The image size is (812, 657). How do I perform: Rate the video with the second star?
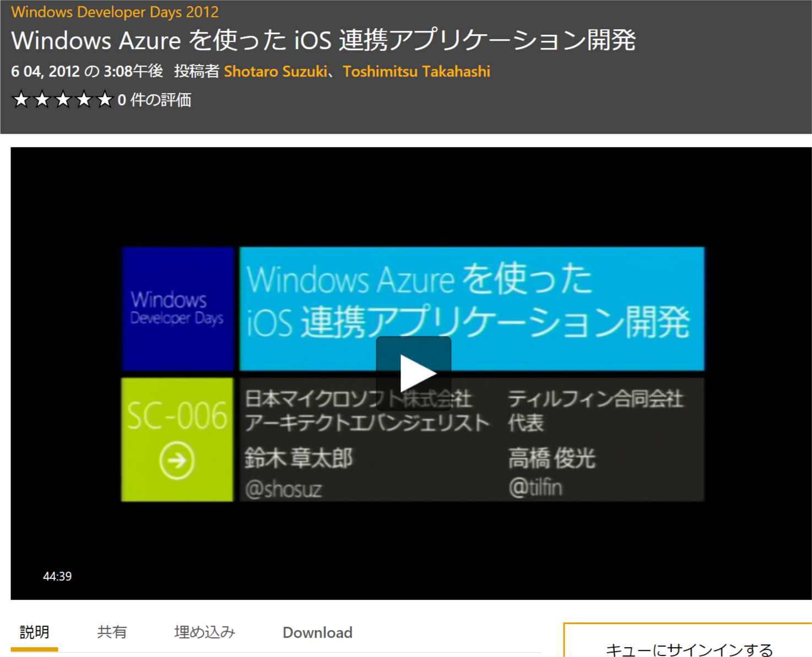pyautogui.click(x=42, y=100)
